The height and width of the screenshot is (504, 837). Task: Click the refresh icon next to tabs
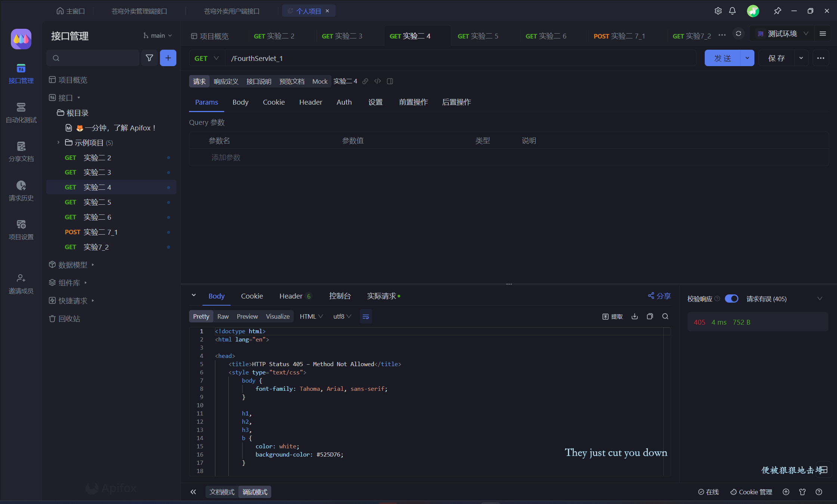738,34
